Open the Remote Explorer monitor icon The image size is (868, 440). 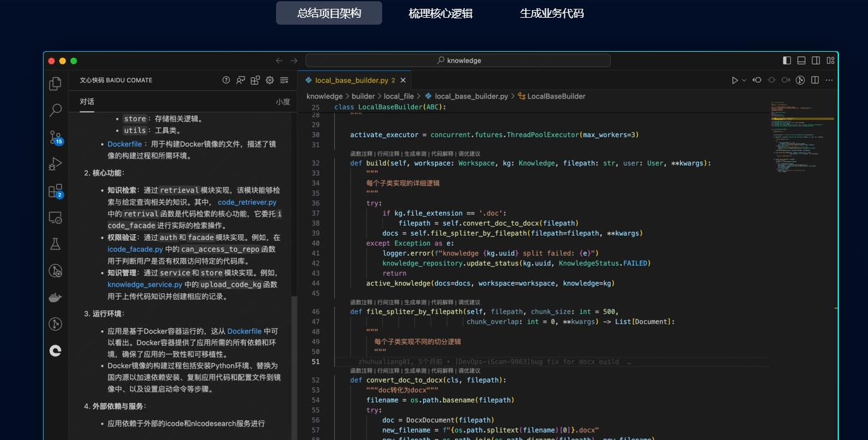(x=56, y=217)
